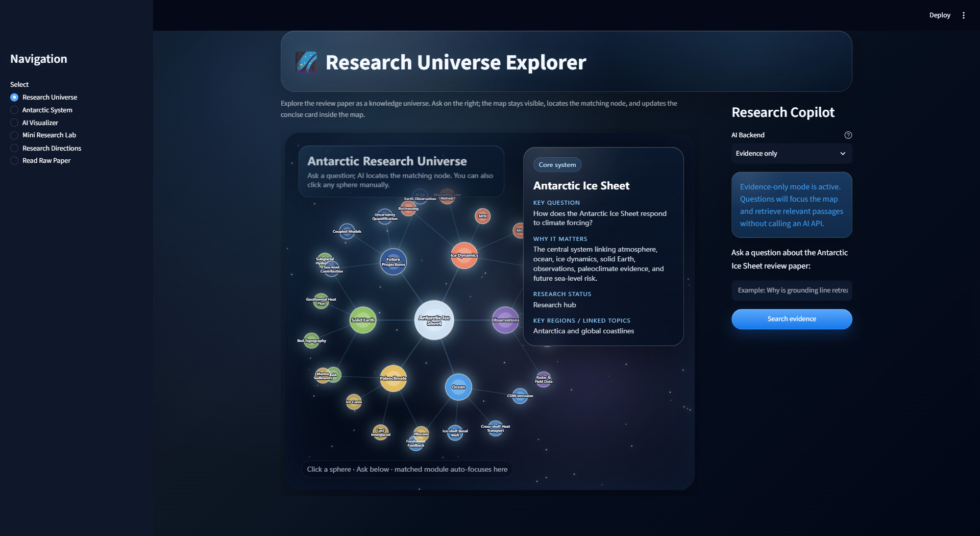
Task: Click the Solid Earth node
Action: (x=363, y=320)
